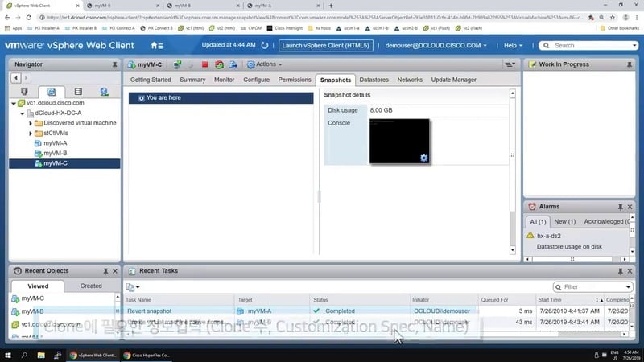This screenshot has width=644, height=362.
Task: Select the You are here snapshot node
Action: (x=221, y=97)
